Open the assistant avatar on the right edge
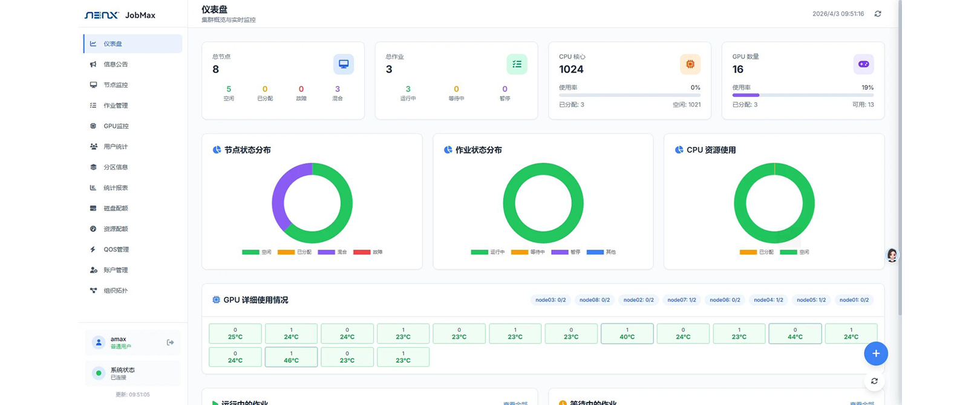 [892, 255]
